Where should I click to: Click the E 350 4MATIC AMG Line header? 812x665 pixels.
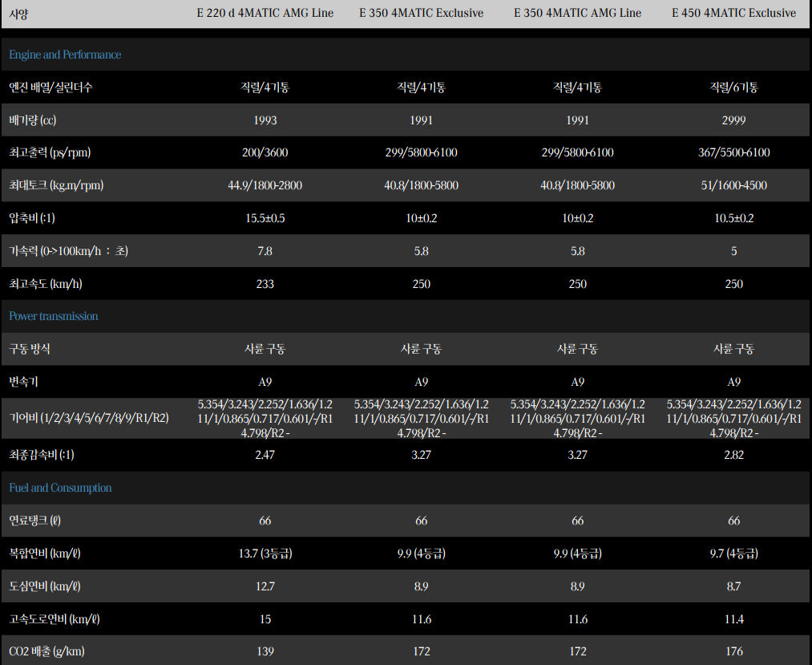[577, 13]
